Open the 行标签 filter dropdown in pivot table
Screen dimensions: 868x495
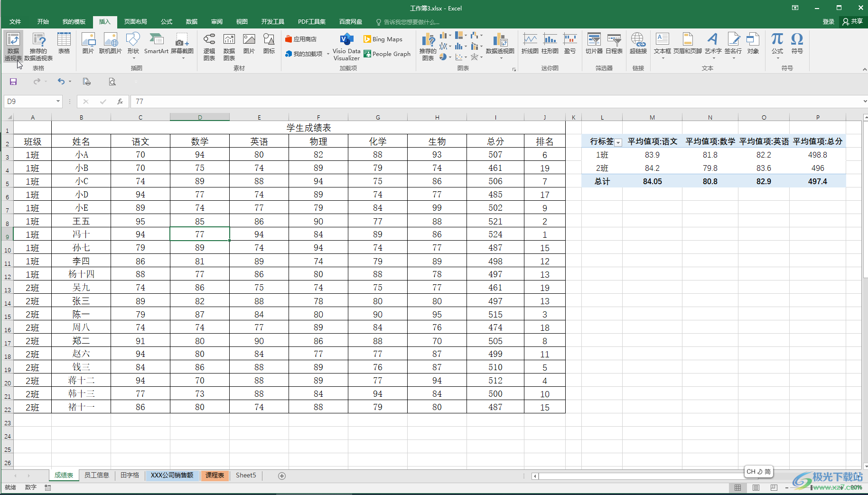coord(618,142)
